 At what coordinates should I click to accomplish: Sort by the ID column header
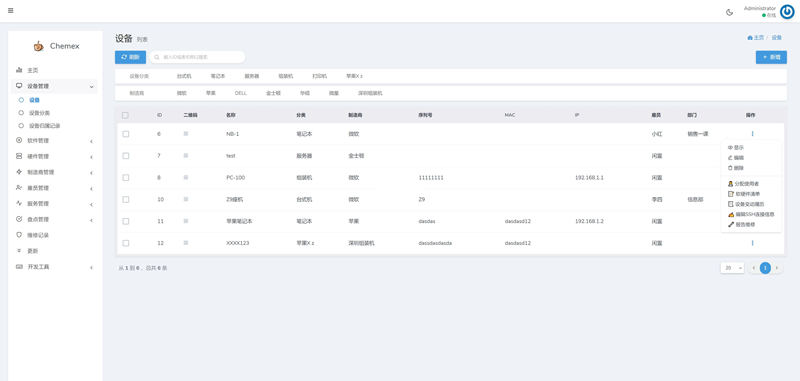click(x=159, y=115)
